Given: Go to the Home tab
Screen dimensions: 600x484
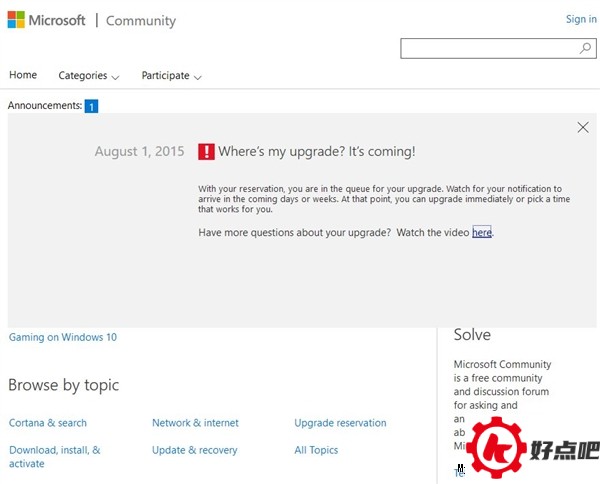Looking at the screenshot, I should (23, 75).
